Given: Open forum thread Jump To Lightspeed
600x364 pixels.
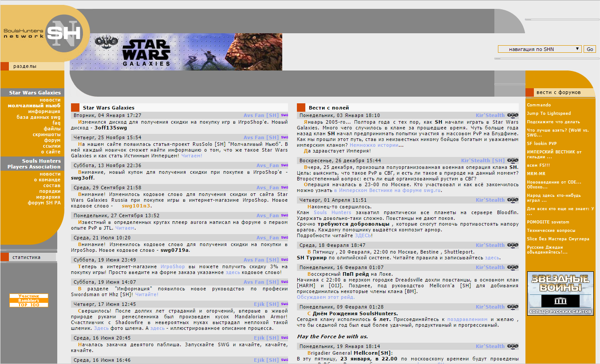Looking at the screenshot, I should pos(549,114).
